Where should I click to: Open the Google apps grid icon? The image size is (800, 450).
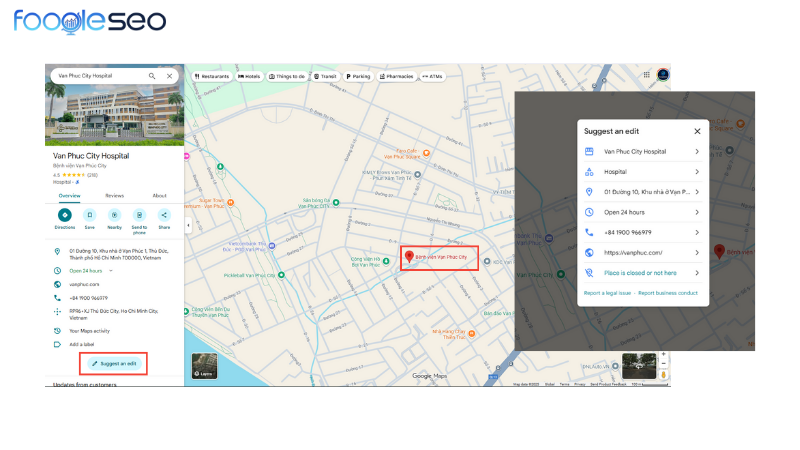[x=646, y=75]
